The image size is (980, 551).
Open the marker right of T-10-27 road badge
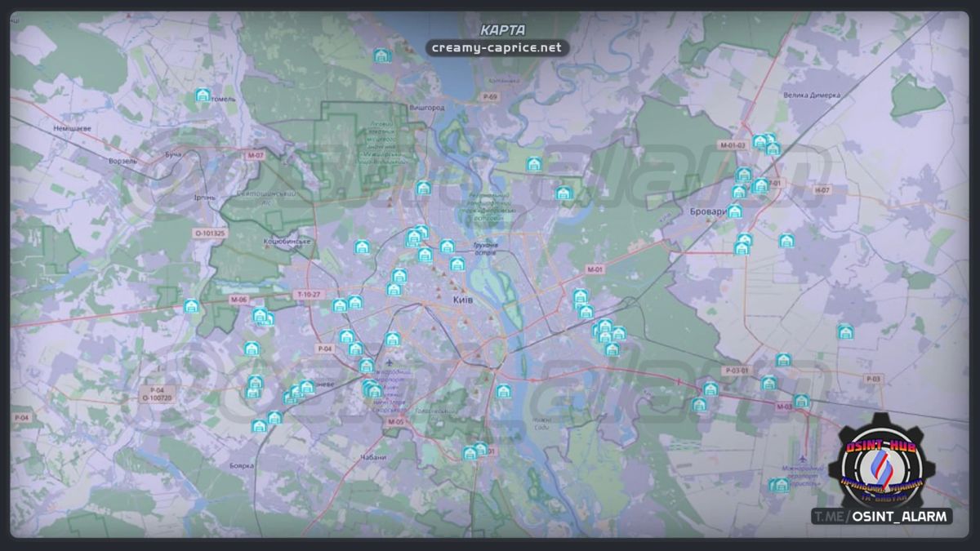click(x=341, y=305)
